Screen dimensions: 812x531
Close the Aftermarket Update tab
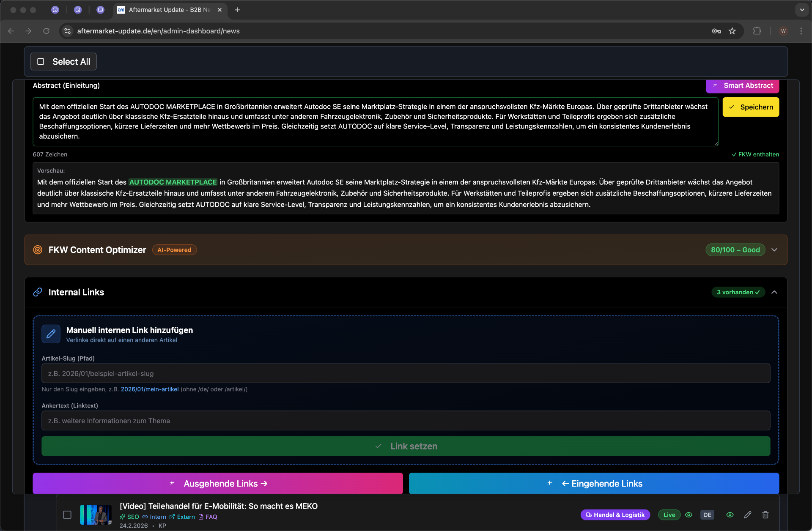(x=219, y=10)
